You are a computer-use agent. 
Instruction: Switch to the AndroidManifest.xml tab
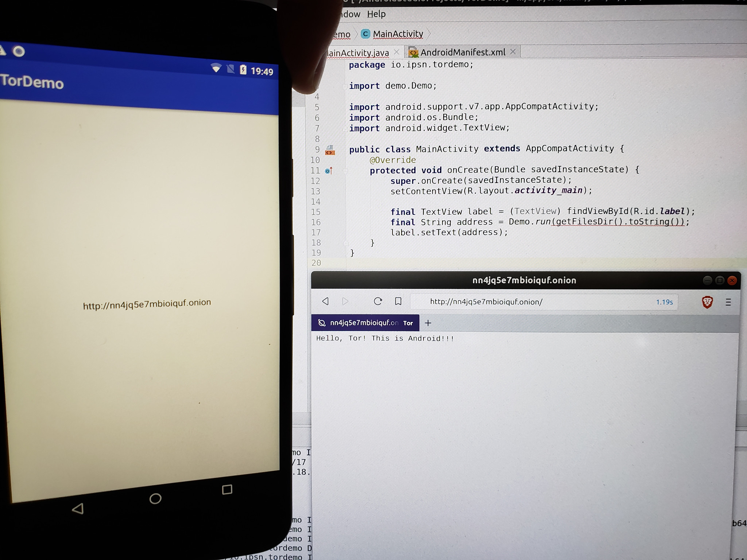pyautogui.click(x=462, y=52)
